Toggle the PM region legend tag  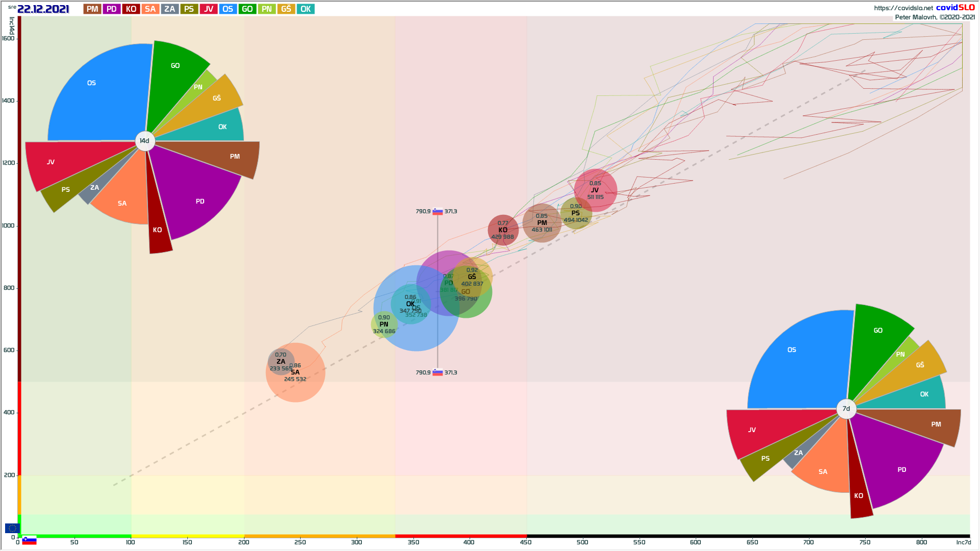point(92,9)
